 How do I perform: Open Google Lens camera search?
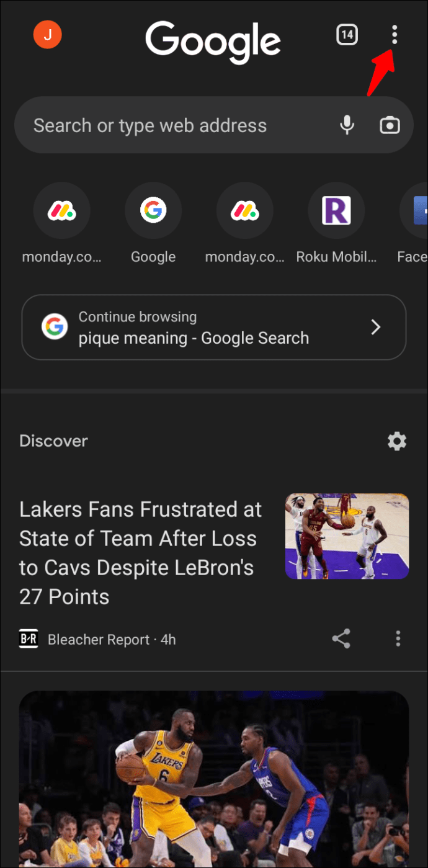pos(390,125)
